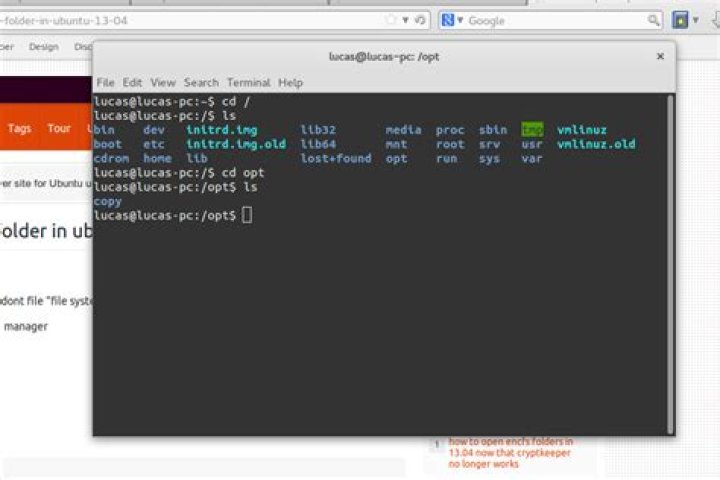Click the terminal cursor at the /opt prompt

pos(247,215)
